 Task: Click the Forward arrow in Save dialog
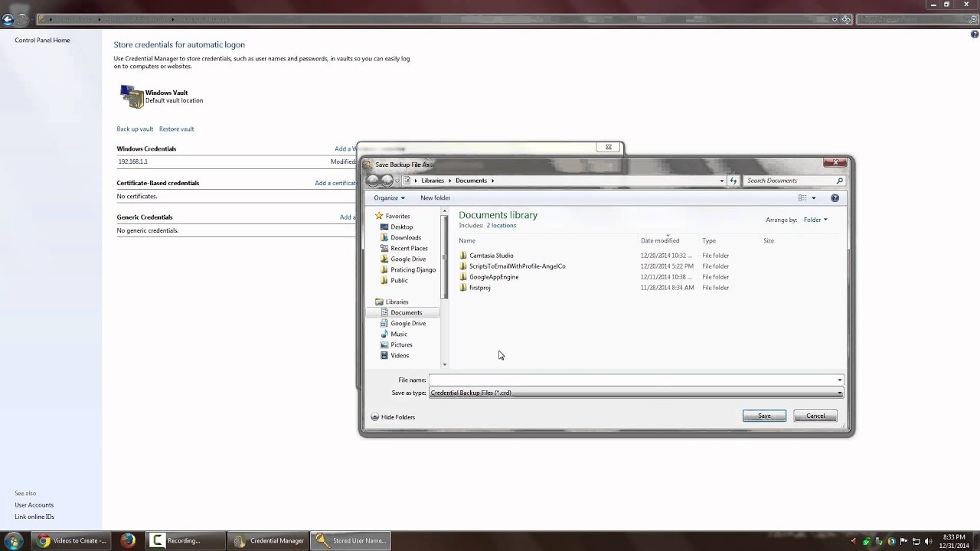point(387,181)
